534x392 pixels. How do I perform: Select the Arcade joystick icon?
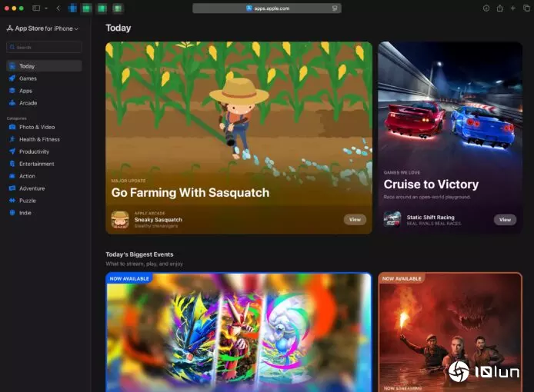[12, 103]
